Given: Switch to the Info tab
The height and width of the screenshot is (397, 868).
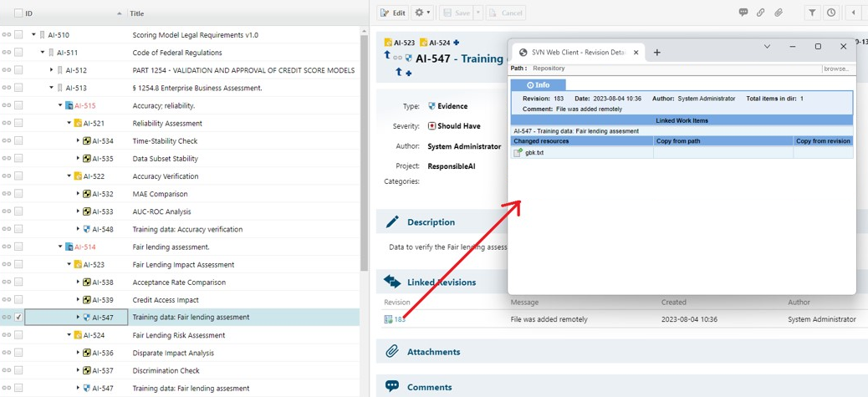Looking at the screenshot, I should pyautogui.click(x=539, y=84).
